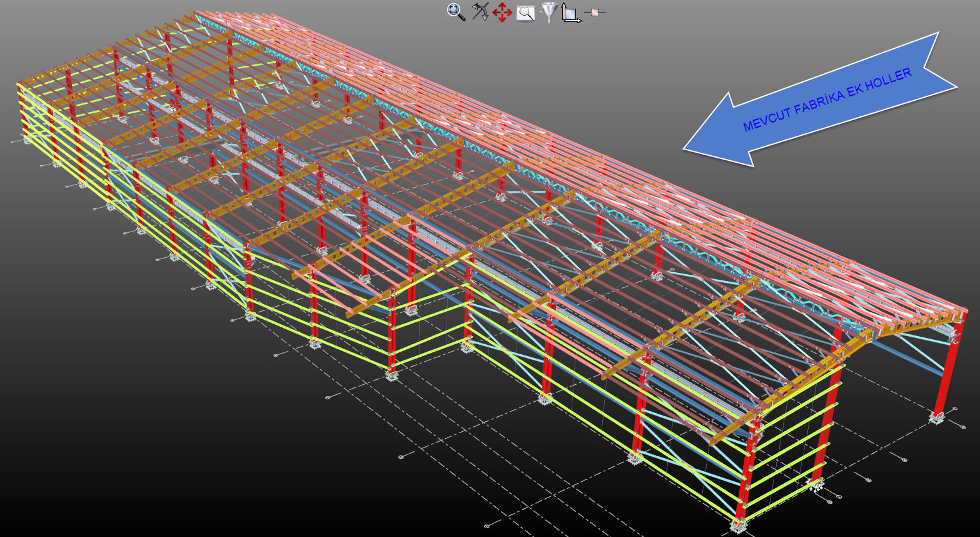Viewport: 980px width, 537px height.
Task: Click the Zoom Extents magnifier icon
Action: (x=456, y=12)
